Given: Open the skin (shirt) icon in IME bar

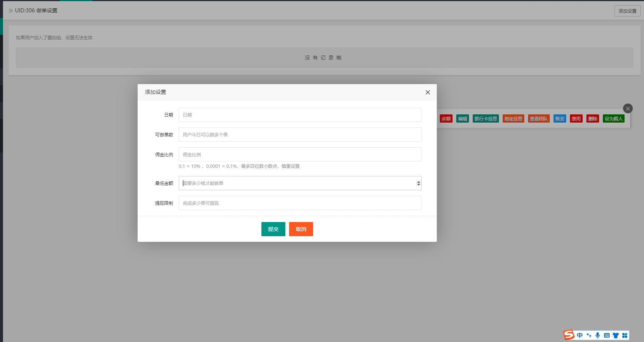Looking at the screenshot, I should coord(616,335).
